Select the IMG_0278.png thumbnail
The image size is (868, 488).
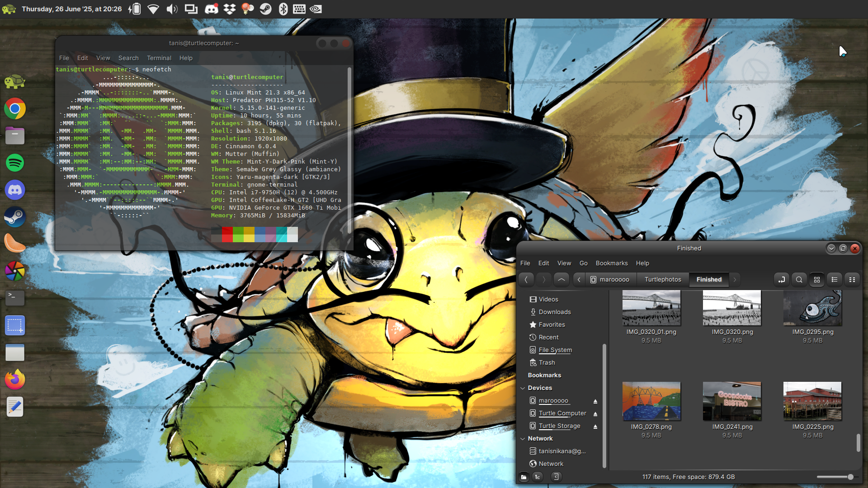[651, 401]
